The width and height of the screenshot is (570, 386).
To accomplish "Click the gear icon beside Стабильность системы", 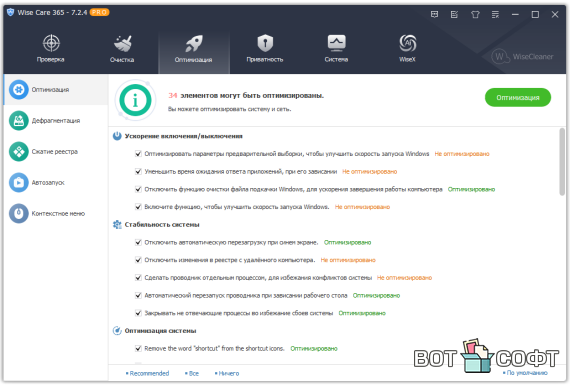I will [x=117, y=225].
